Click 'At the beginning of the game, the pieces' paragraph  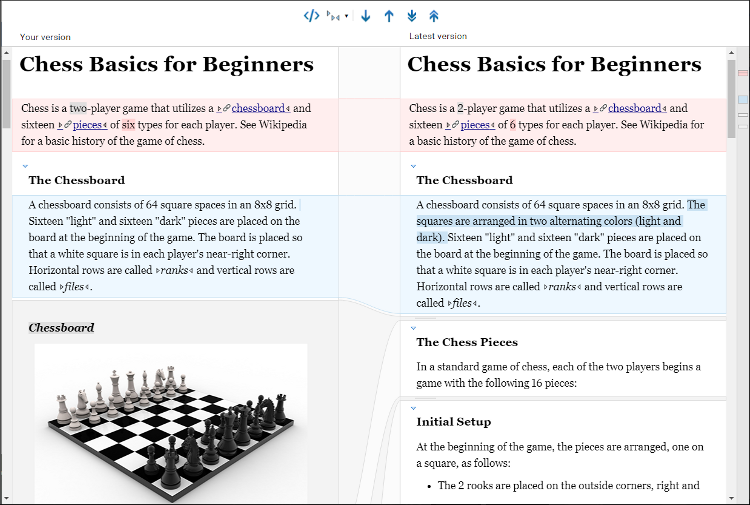click(x=560, y=455)
